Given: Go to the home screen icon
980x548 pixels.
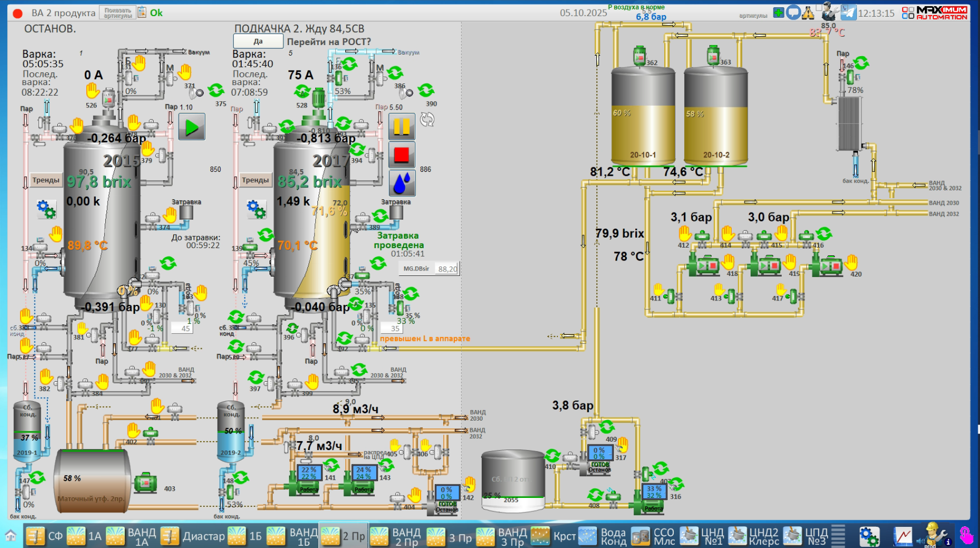Looking at the screenshot, I should (x=11, y=536).
